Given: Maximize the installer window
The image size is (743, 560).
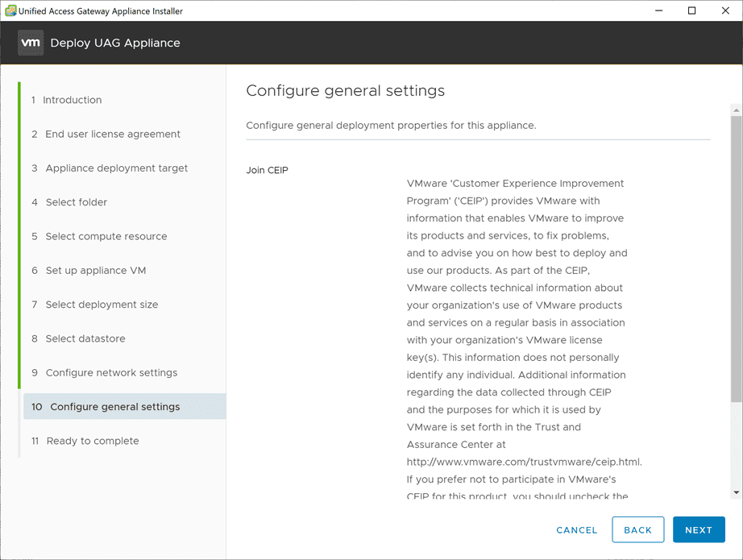Looking at the screenshot, I should coord(691,11).
